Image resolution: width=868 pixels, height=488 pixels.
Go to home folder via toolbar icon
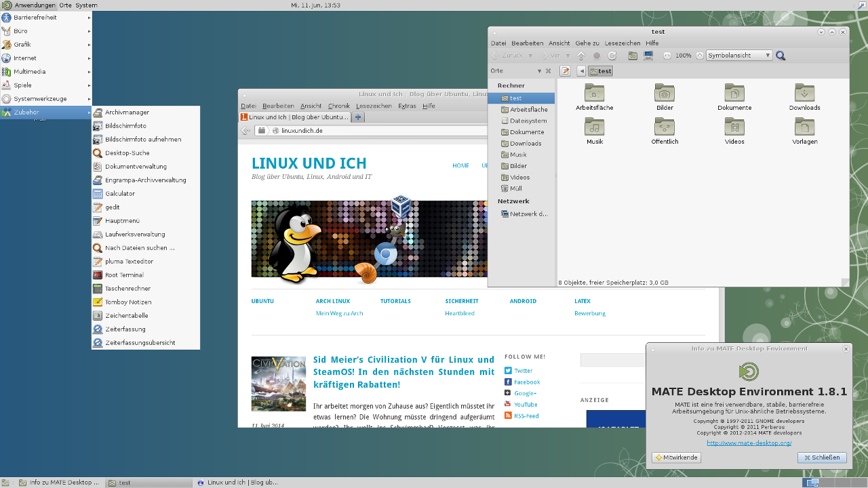coord(633,56)
